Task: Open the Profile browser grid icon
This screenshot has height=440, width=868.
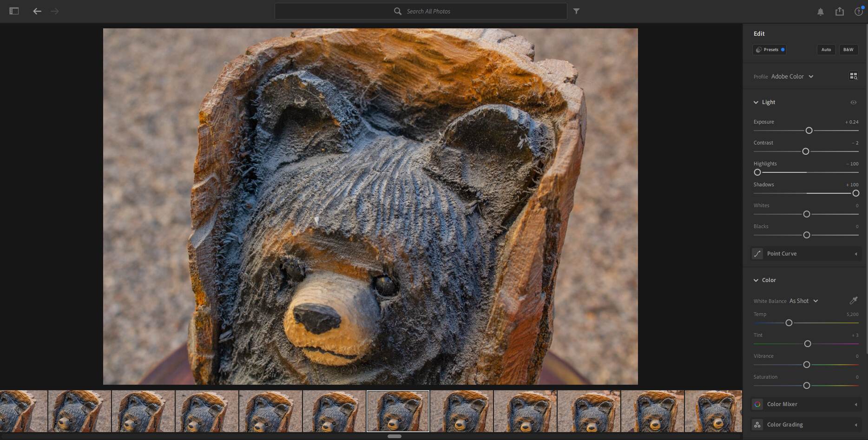Action: click(854, 76)
